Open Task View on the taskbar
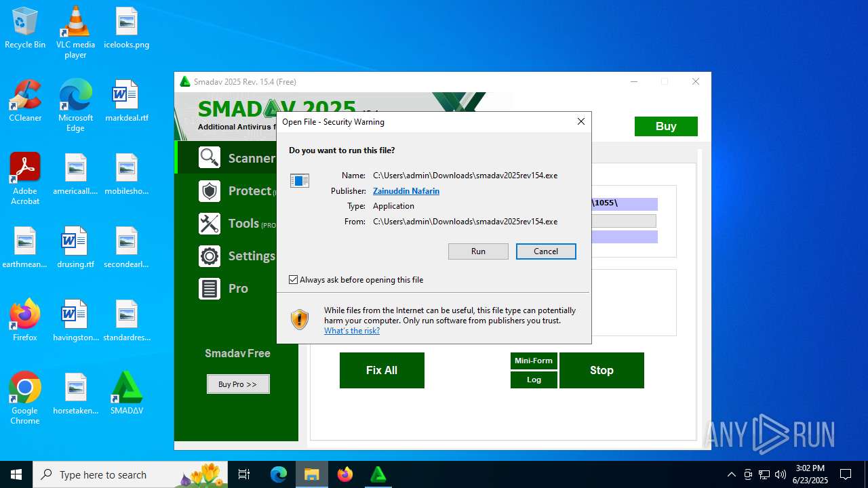The image size is (868, 488). coord(244,474)
